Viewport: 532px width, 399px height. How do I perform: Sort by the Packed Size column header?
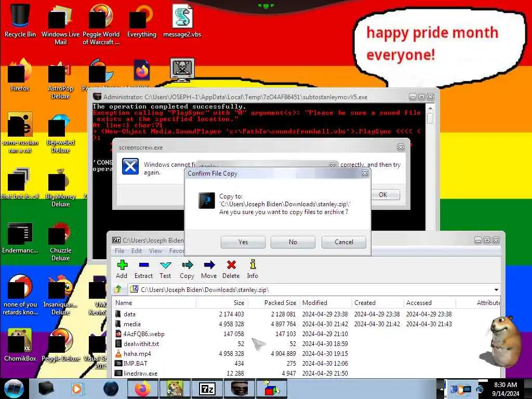point(274,303)
